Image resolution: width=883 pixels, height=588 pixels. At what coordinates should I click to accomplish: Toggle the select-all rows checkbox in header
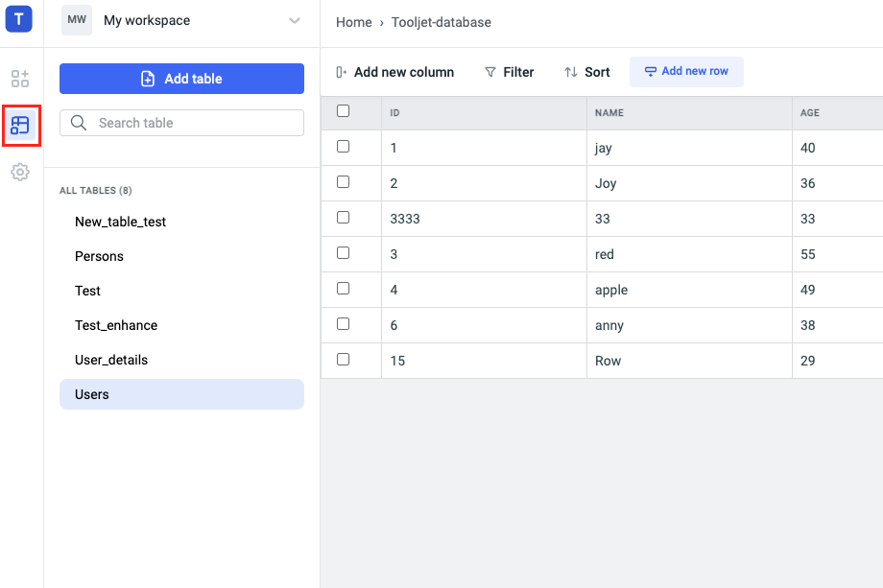(x=344, y=111)
